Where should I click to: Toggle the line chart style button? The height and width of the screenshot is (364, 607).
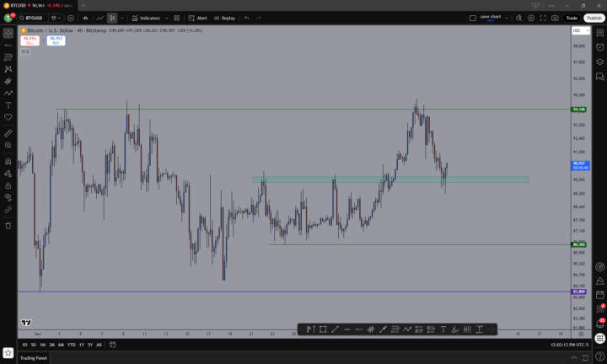coord(100,19)
